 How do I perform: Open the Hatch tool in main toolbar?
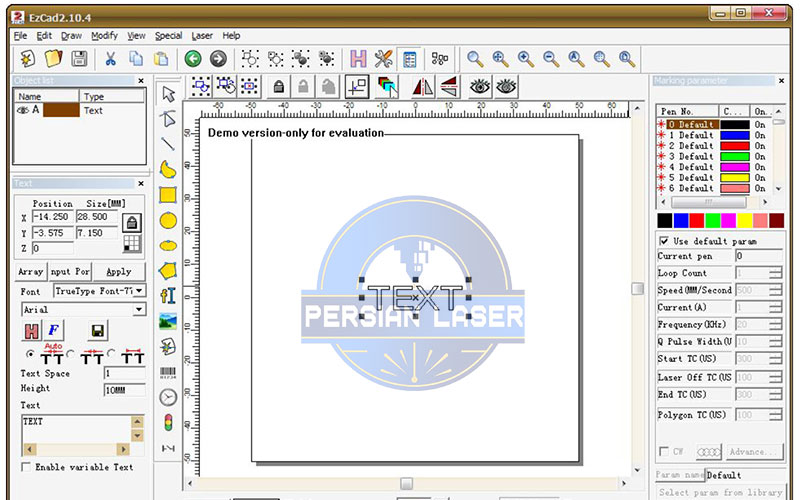pos(358,59)
